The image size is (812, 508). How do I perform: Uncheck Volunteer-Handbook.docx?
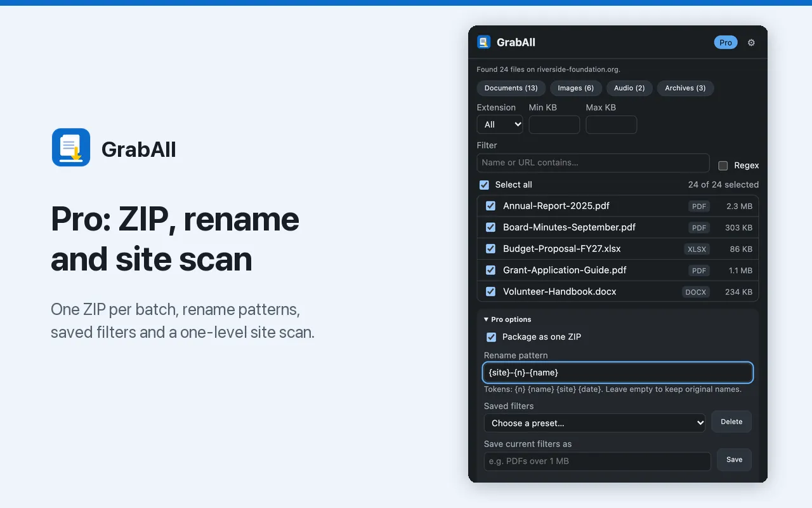(490, 291)
